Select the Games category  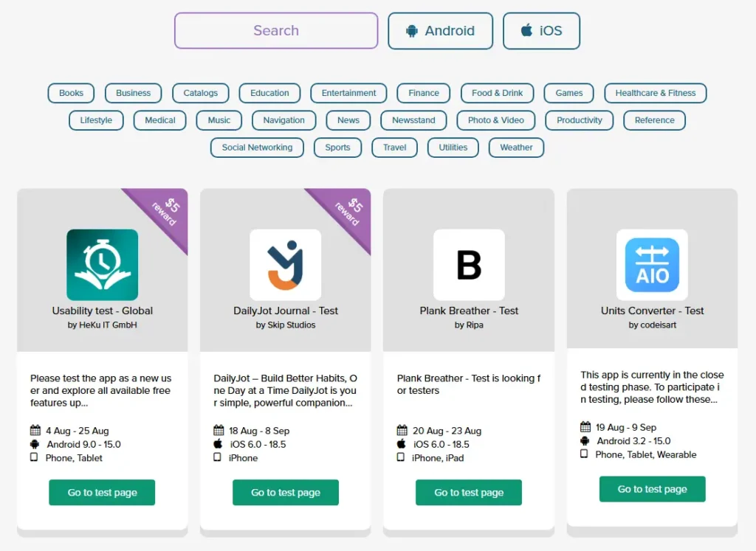[569, 93]
